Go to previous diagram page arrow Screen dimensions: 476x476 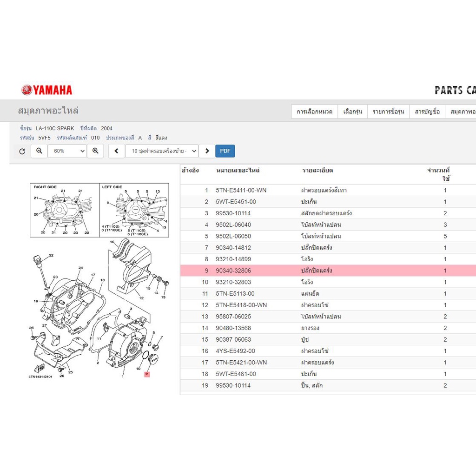coord(117,151)
